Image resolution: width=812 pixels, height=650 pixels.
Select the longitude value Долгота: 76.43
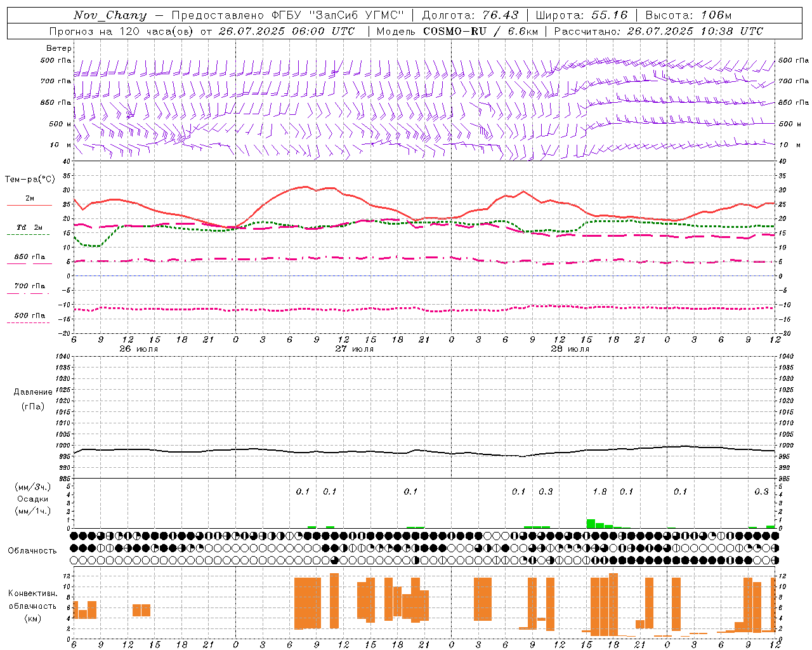(470, 15)
